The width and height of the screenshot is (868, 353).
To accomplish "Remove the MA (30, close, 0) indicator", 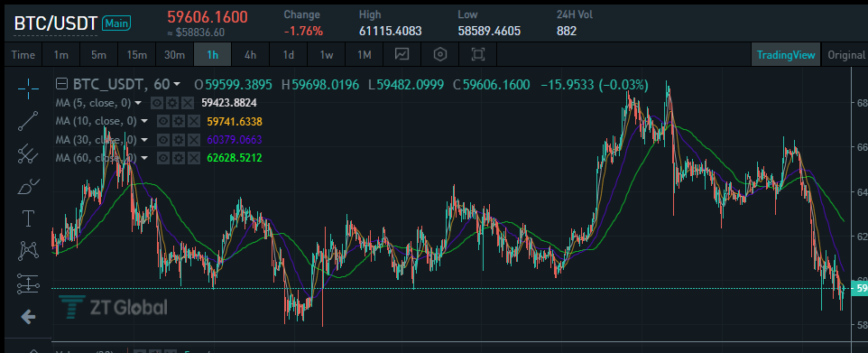I will click(194, 140).
